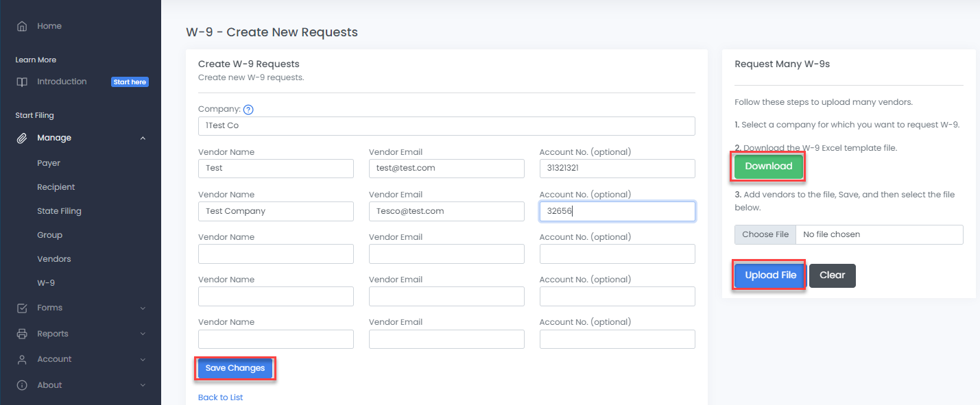Follow the Back to List link
This screenshot has height=405, width=980.
[x=220, y=397]
